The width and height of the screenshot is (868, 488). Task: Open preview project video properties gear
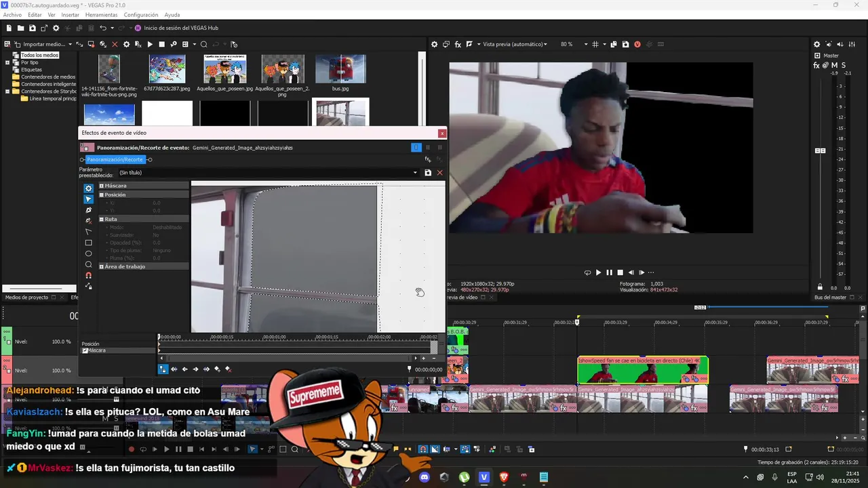point(435,44)
